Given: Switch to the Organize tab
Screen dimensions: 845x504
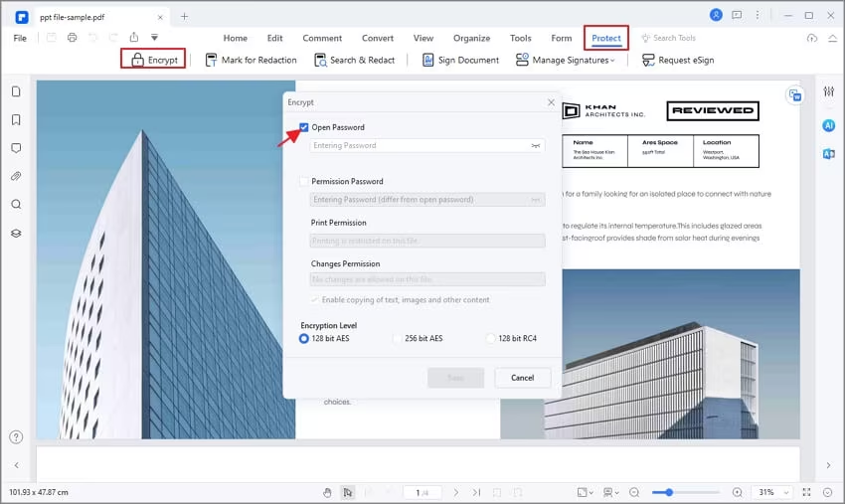Looking at the screenshot, I should [471, 38].
